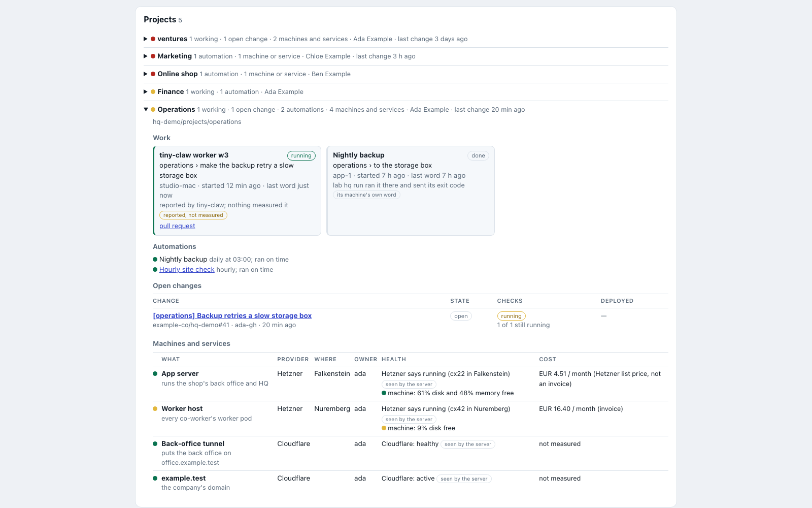Select the Back-office tunnel name

tap(193, 444)
